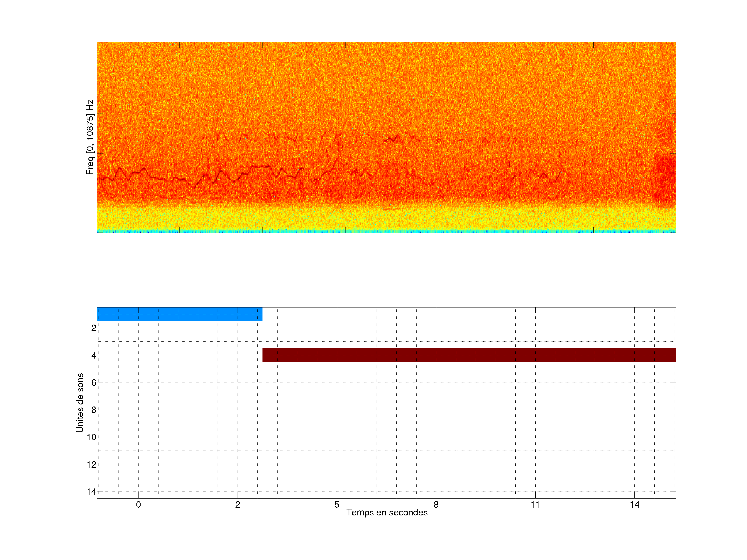
Task: Click y-axis tick label '14' on lower plot
Action: (92, 492)
